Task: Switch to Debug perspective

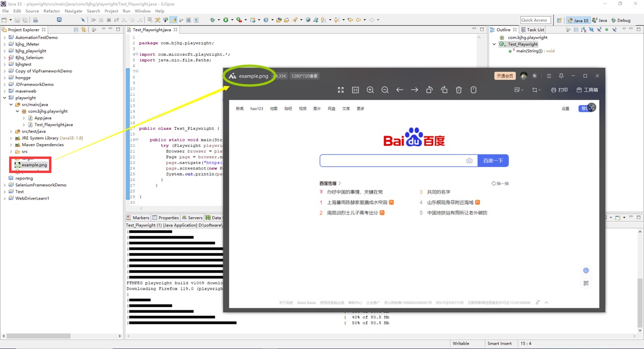Action: coord(620,21)
